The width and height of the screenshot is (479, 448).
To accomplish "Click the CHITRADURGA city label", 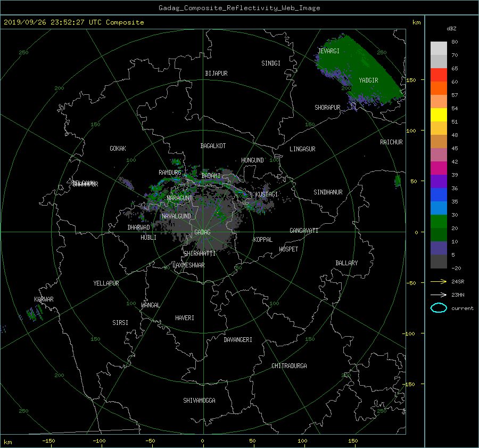I will coord(290,366).
